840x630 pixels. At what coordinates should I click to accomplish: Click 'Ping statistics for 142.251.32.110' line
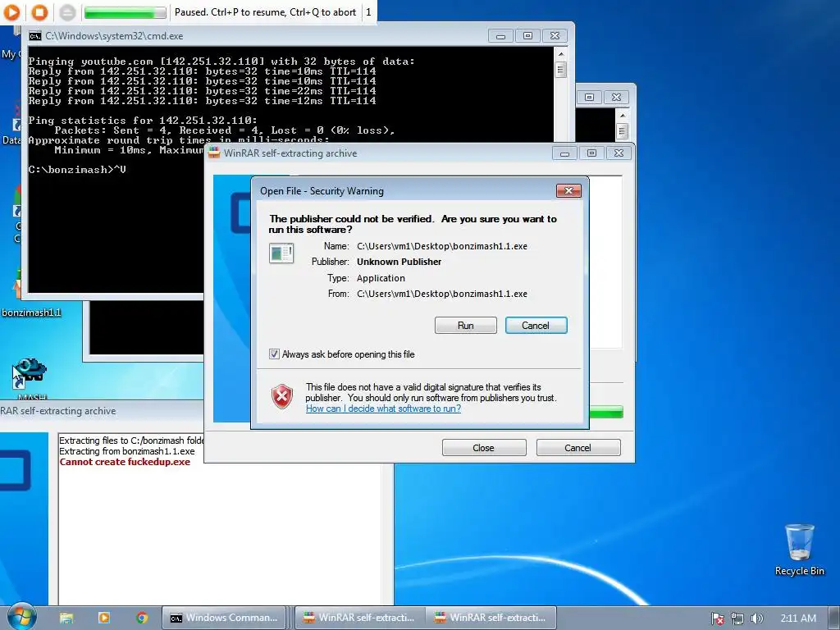143,120
